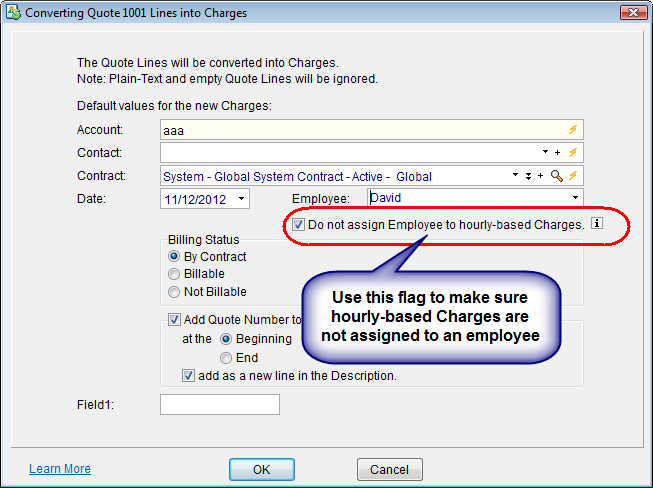Toggle Add Quote Number checkbox

pos(175,320)
